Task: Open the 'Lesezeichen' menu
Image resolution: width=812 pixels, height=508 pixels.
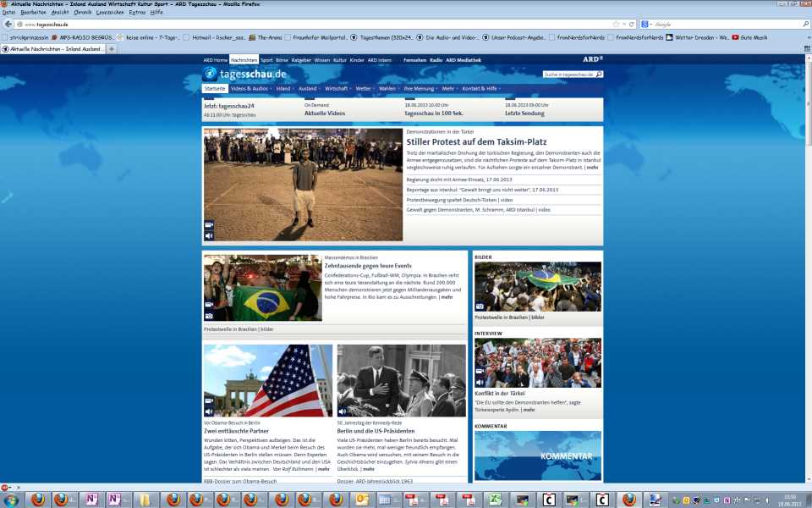Action: tap(110, 12)
